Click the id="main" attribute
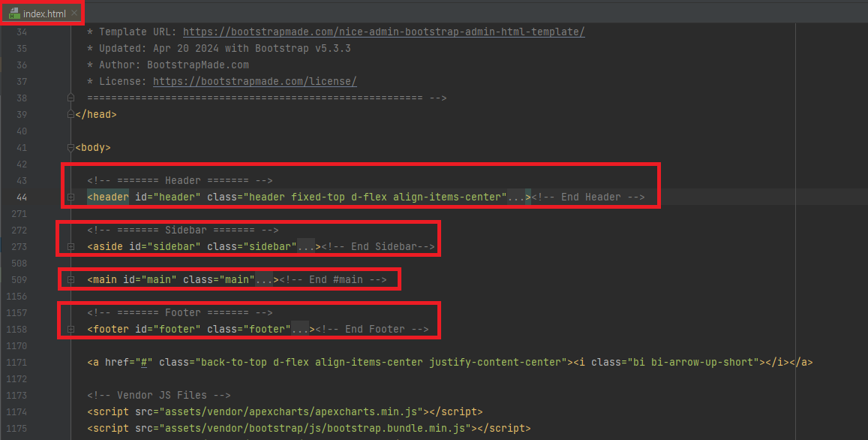The image size is (868, 440). (150, 280)
